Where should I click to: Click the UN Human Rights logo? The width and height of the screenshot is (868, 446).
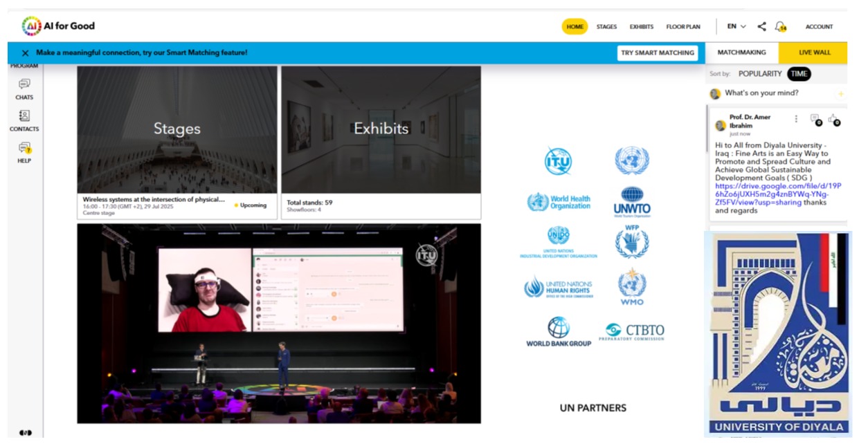point(559,286)
